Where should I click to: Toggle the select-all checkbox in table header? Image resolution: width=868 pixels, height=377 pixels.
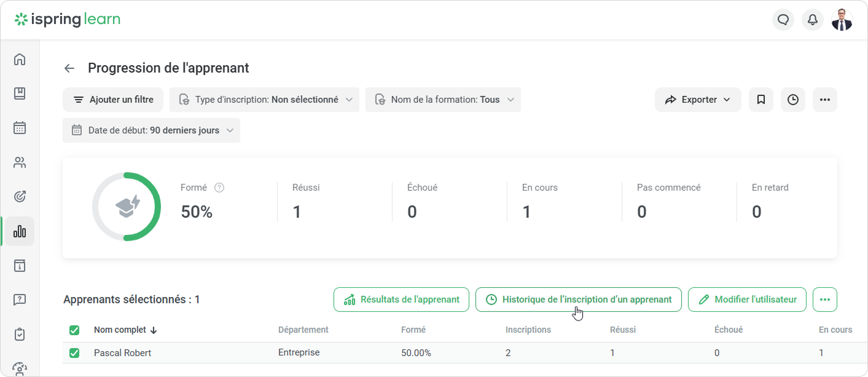click(74, 330)
